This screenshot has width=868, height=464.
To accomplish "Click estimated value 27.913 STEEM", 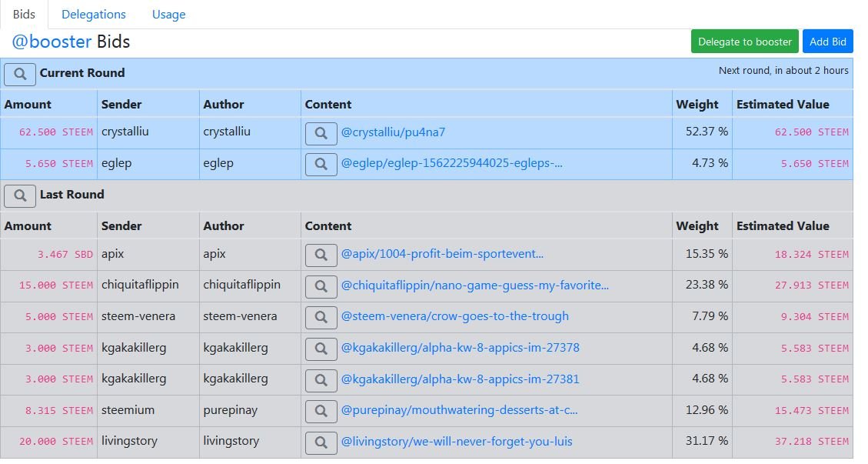I will tap(812, 285).
